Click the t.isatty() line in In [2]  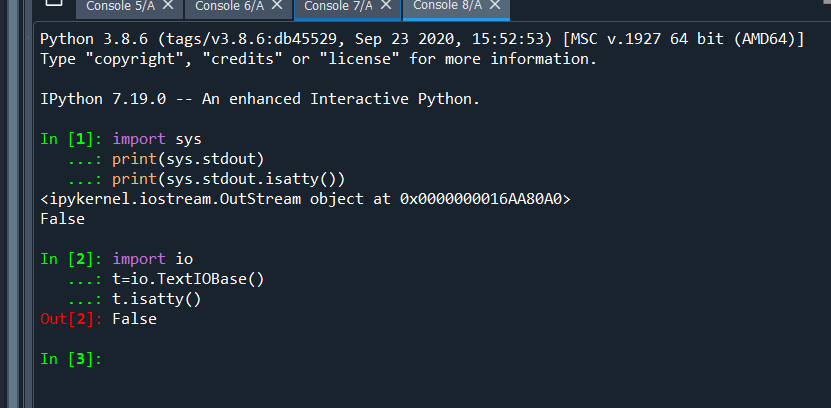(x=157, y=299)
